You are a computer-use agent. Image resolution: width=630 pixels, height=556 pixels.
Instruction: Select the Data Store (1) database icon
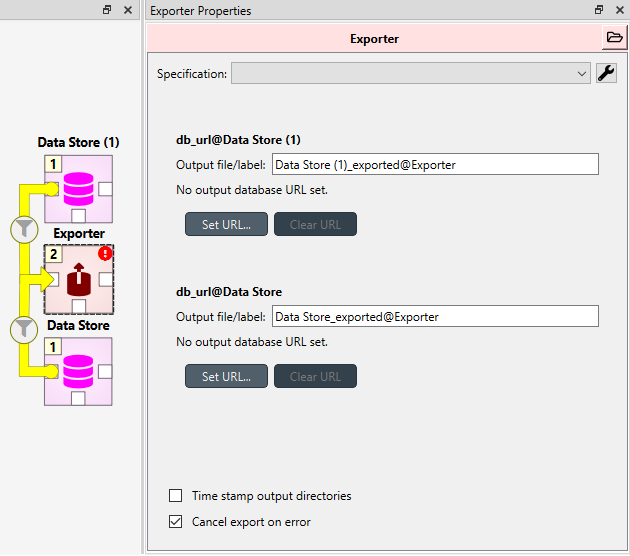coord(79,189)
